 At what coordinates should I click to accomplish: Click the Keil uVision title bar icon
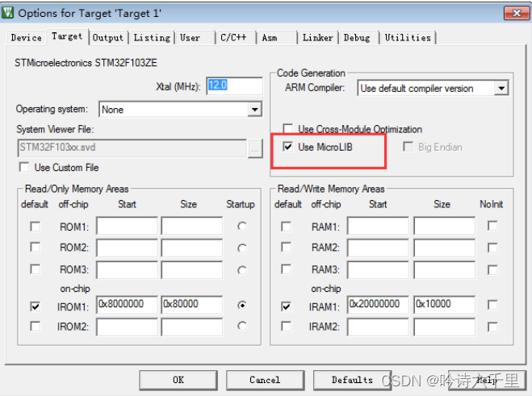coord(7,13)
